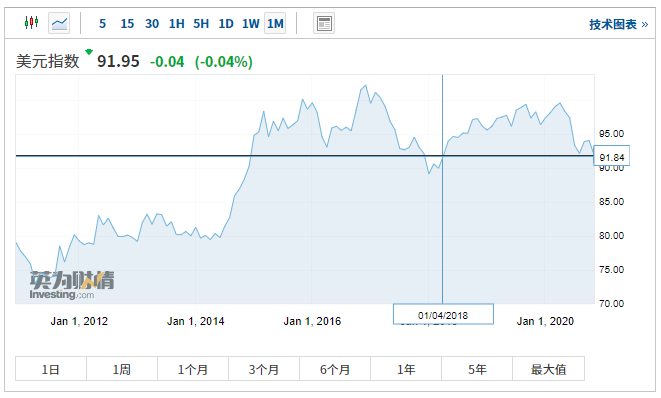661x398 pixels.
Task: Show the 5年 time range
Action: pos(477,369)
